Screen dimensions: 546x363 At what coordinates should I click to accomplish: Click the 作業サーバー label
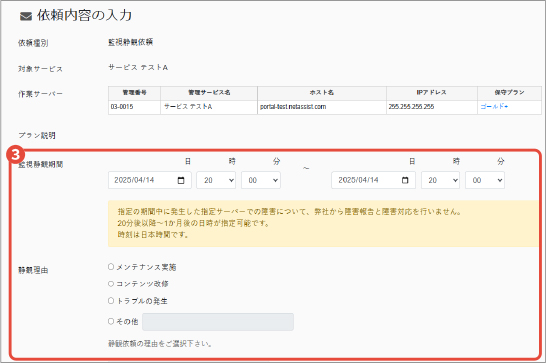[x=40, y=94]
